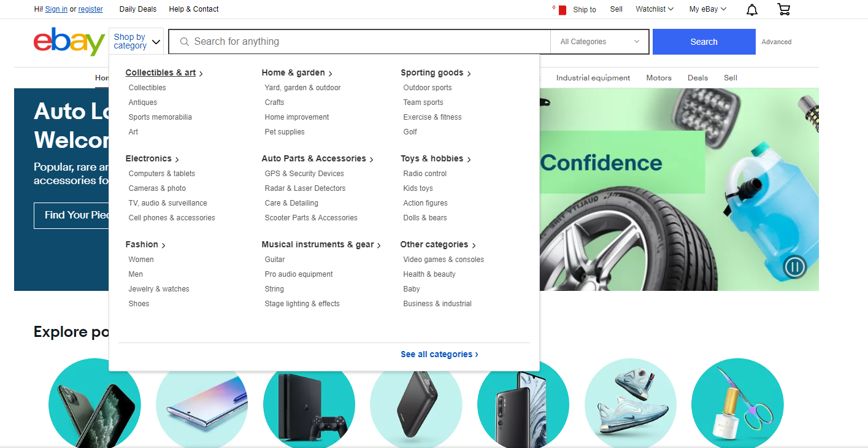The image size is (868, 448).
Task: Choose Cameras & photo subcategory
Action: [157, 188]
